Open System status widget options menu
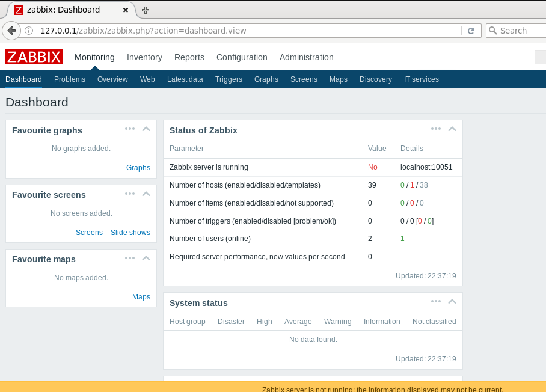The width and height of the screenshot is (546, 392). [436, 301]
